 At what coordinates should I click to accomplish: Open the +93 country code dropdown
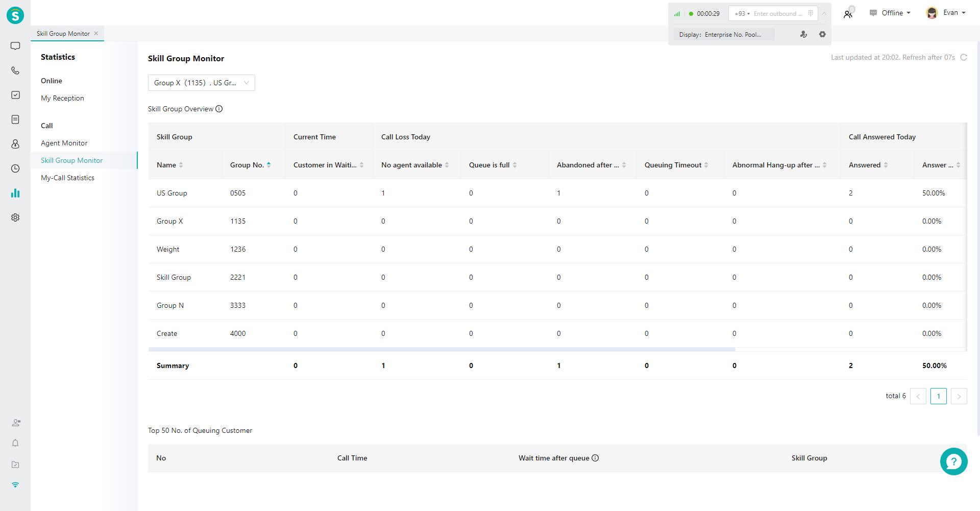click(x=742, y=13)
